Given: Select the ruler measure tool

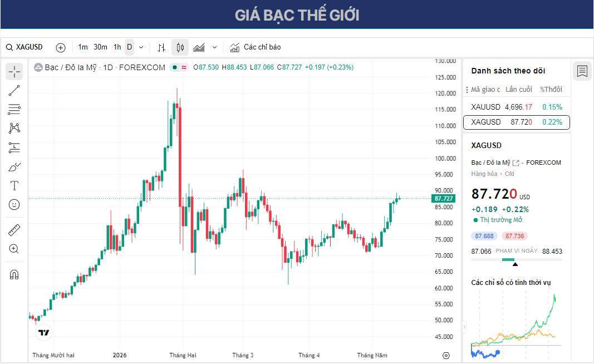Looking at the screenshot, I should (x=14, y=230).
